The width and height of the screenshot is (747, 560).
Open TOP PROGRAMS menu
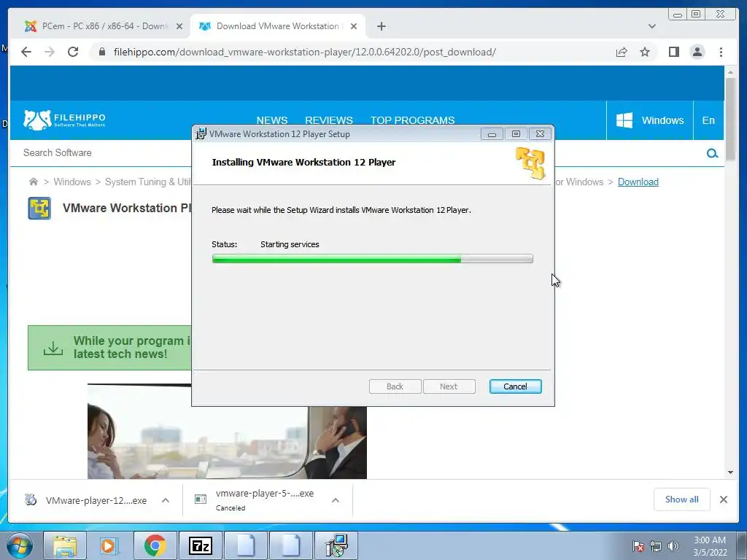coord(413,120)
